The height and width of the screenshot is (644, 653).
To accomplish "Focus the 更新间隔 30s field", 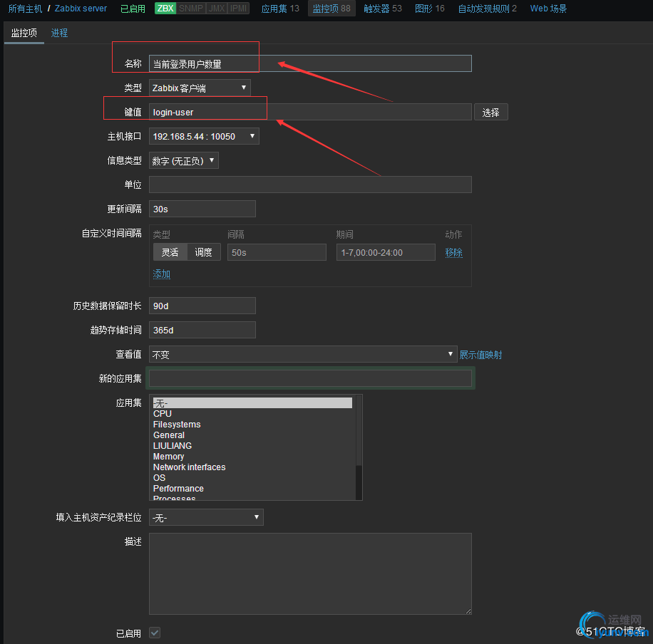I will tap(202, 209).
